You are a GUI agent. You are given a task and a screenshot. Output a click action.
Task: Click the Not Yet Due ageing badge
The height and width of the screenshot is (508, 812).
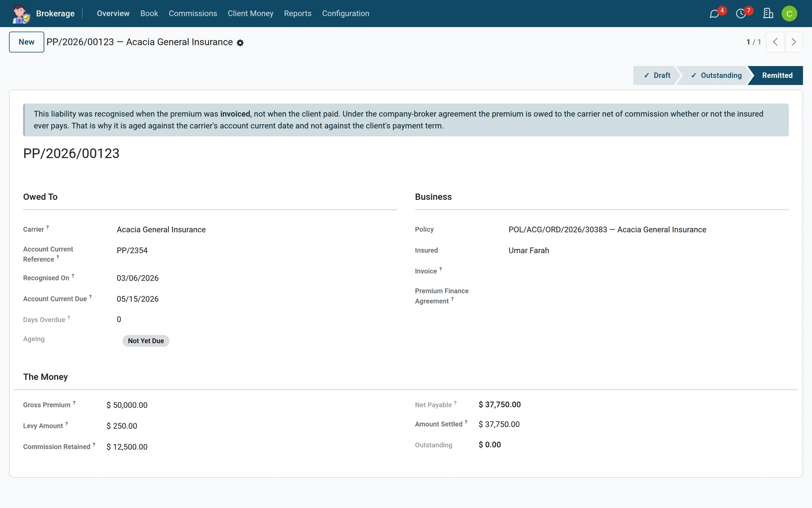146,341
